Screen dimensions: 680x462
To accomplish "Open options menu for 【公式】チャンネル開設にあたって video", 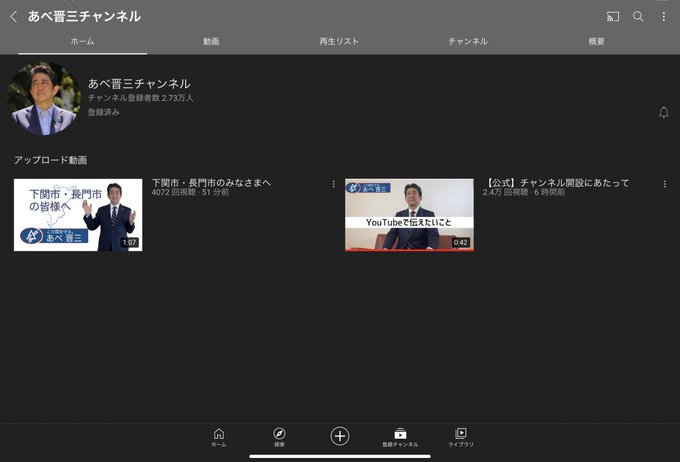I will tap(665, 184).
